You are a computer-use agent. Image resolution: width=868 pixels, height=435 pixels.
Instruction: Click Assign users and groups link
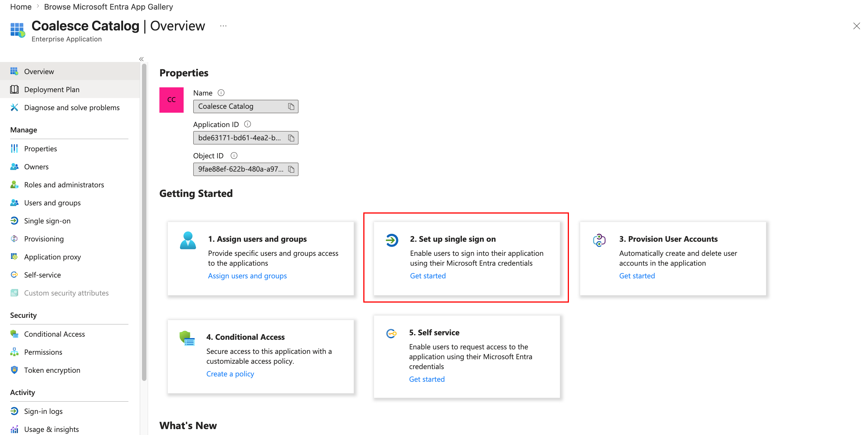[x=247, y=276]
